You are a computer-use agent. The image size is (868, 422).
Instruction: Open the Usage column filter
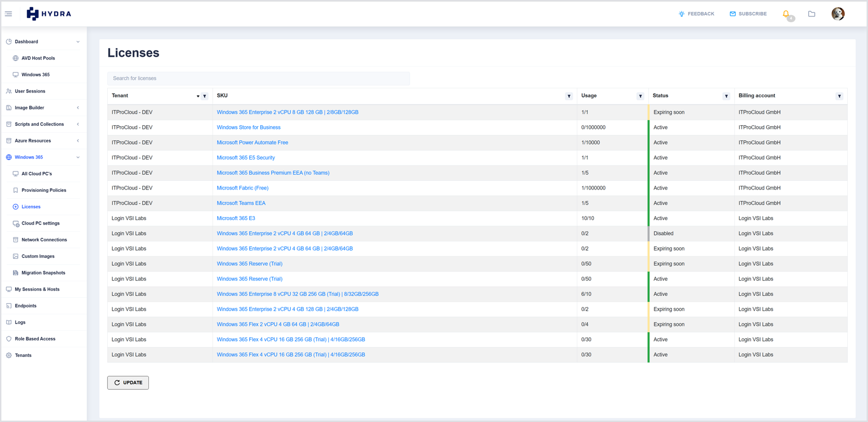(x=640, y=96)
